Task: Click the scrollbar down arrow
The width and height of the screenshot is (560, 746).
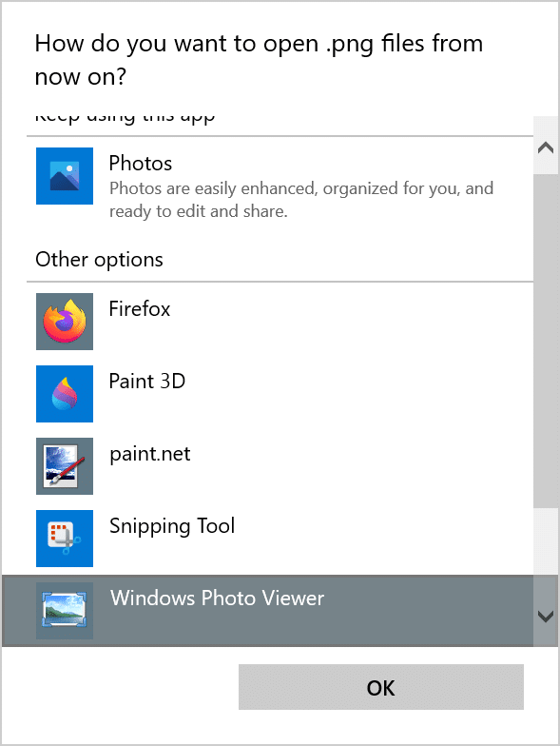Action: [546, 617]
